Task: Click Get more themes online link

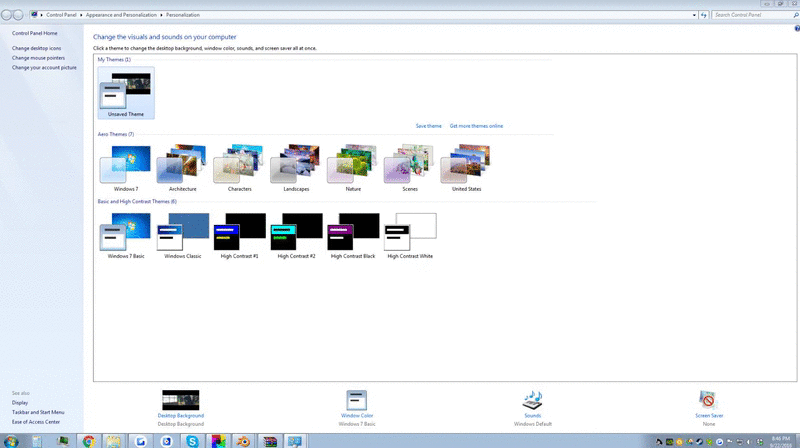Action: [x=476, y=126]
